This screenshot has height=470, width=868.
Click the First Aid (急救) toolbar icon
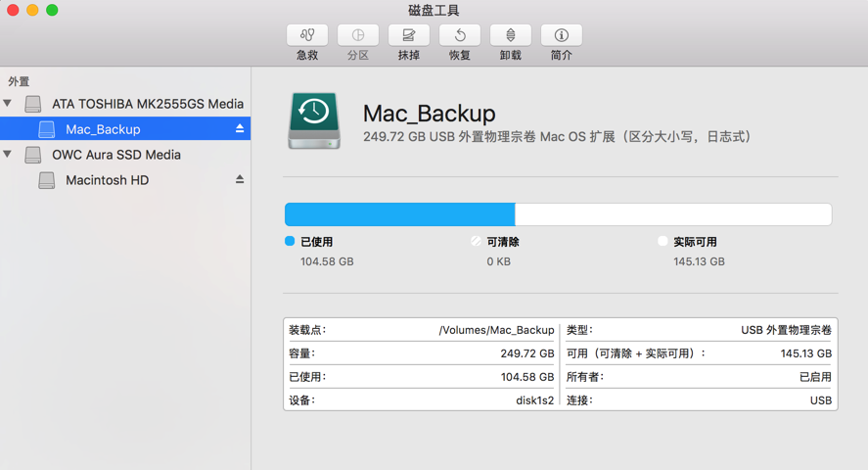click(x=307, y=35)
